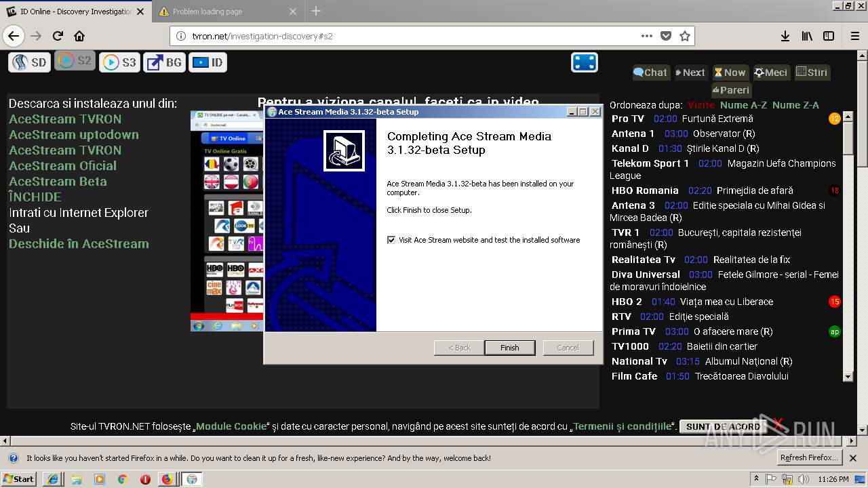Dismiss the Firefox refresh notification bar
This screenshot has width=868, height=488.
point(853,458)
